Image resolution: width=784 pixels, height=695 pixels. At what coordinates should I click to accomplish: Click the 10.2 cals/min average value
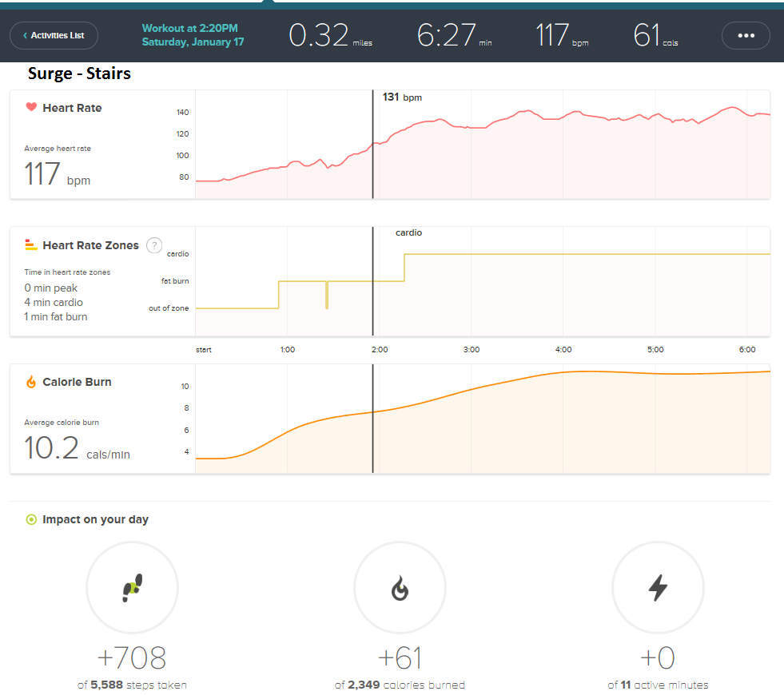pyautogui.click(x=77, y=447)
